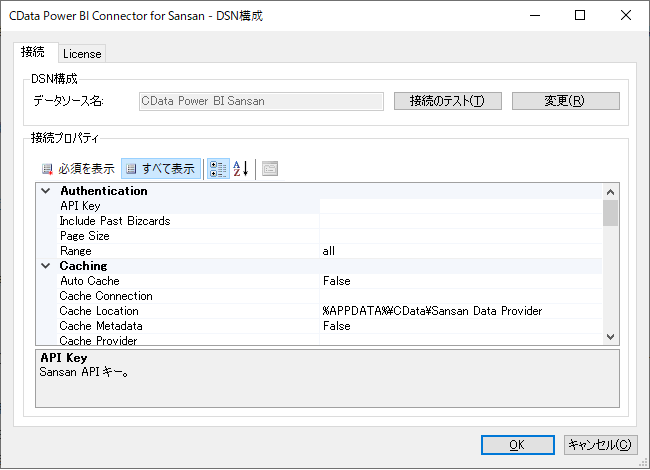Select the Cache Provider property label
650x470 pixels.
coord(98,341)
